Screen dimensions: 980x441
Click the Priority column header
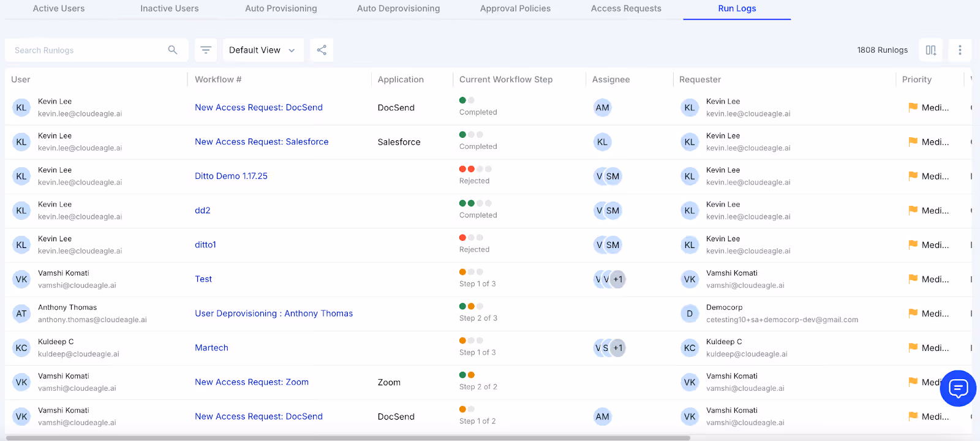(x=917, y=80)
